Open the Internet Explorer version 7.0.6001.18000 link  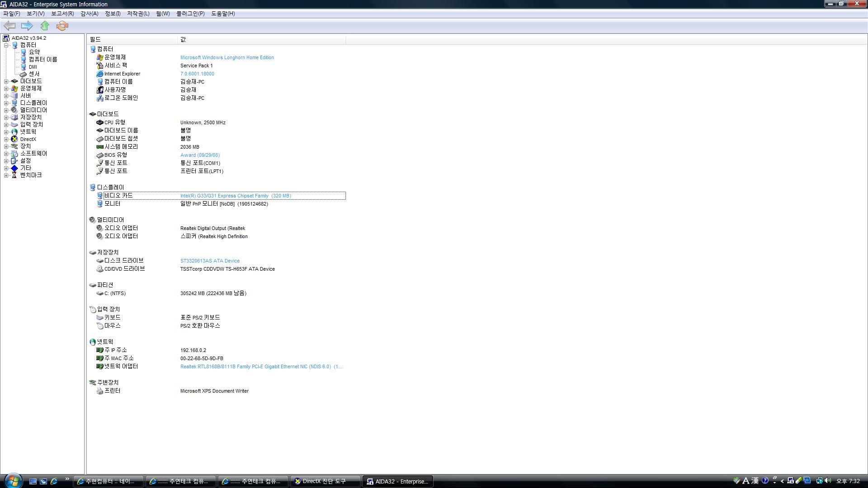pos(197,74)
